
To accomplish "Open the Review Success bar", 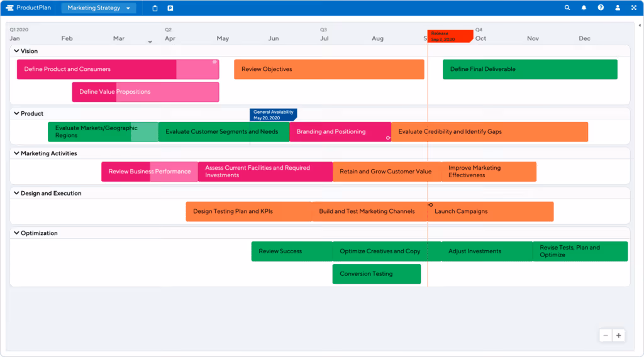I will pyautogui.click(x=292, y=251).
